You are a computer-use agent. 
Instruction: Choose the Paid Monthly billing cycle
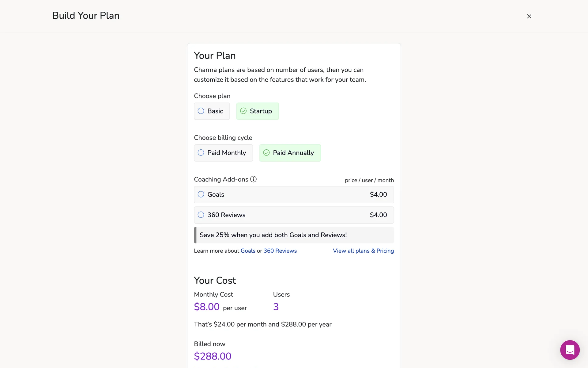pos(223,153)
